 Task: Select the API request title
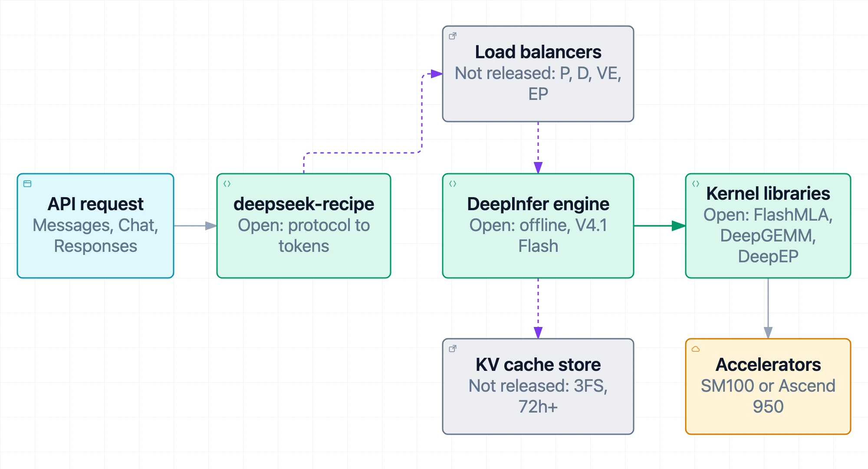coord(95,204)
